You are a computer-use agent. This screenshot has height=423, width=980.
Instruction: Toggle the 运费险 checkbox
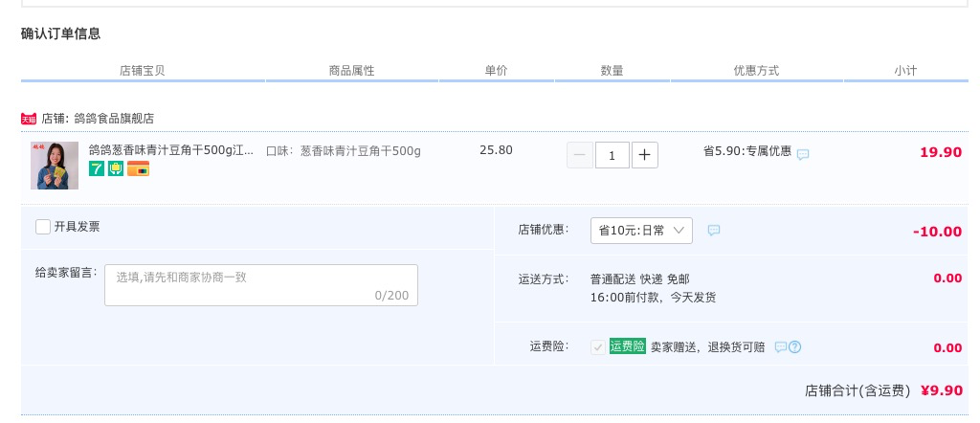click(x=598, y=347)
